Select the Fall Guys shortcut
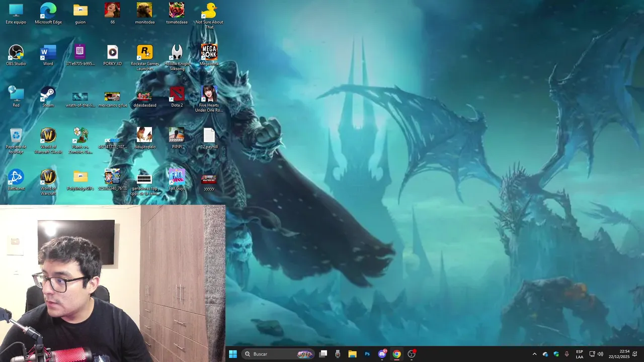The image size is (644, 362). pyautogui.click(x=177, y=180)
